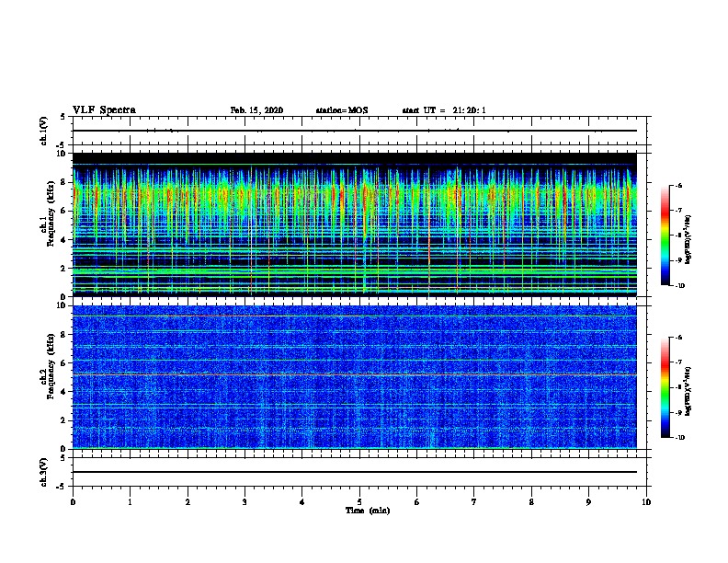Click the "Time (min)" axis label
Screen dimensions: 728x563
[368, 511]
